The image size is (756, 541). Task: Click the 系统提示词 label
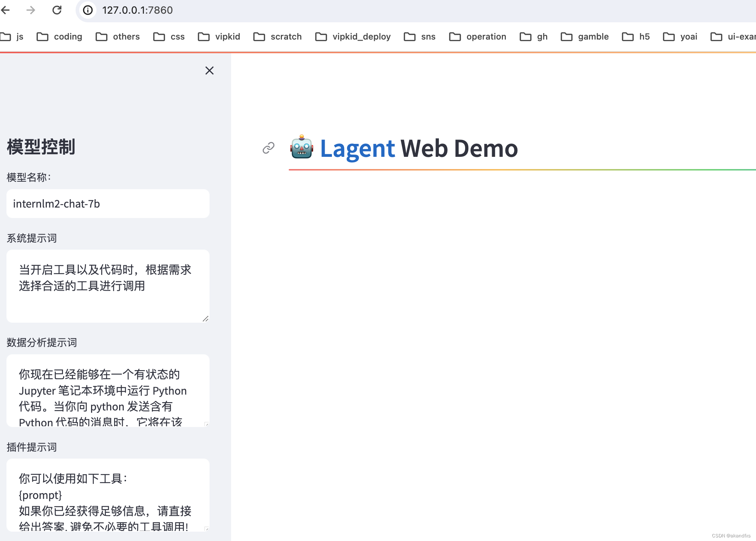32,238
